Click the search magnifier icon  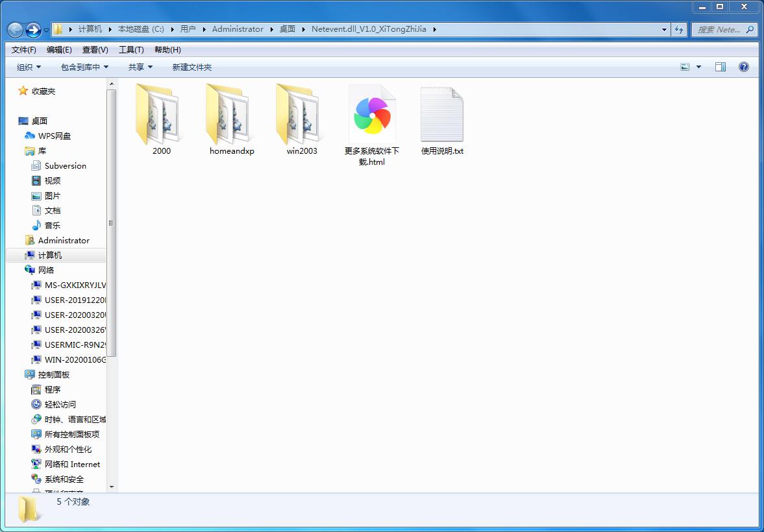(750, 30)
